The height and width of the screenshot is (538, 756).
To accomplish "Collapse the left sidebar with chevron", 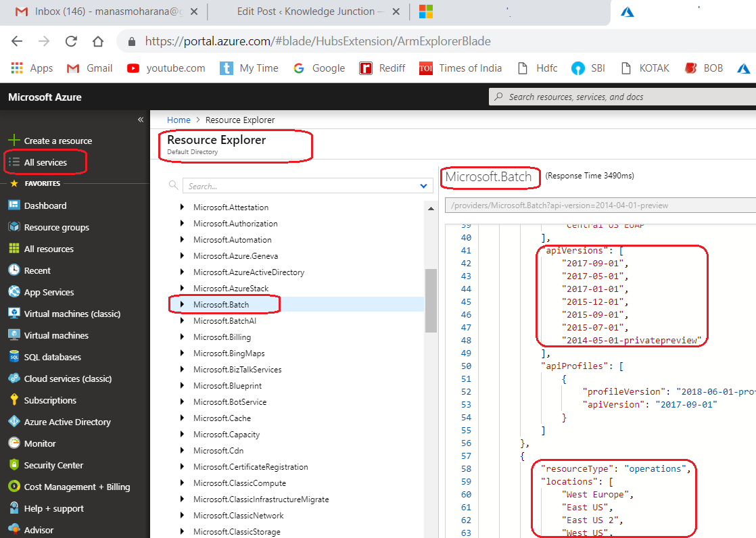I will point(141,120).
